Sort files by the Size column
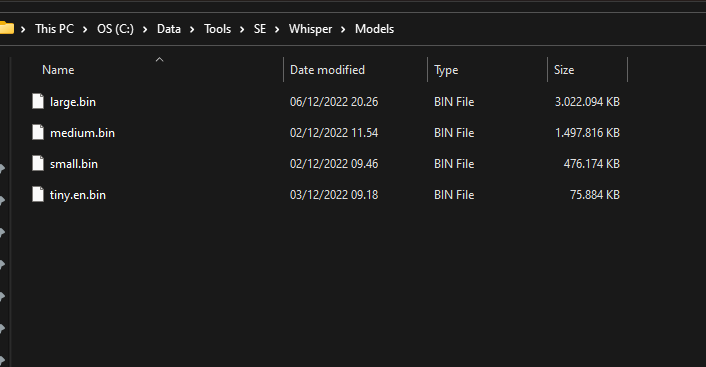The width and height of the screenshot is (706, 367). point(564,70)
